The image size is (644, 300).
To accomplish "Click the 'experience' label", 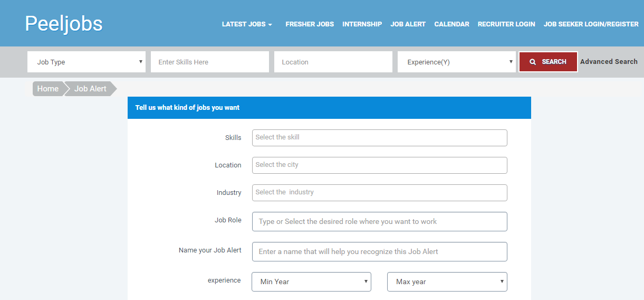I will (224, 280).
